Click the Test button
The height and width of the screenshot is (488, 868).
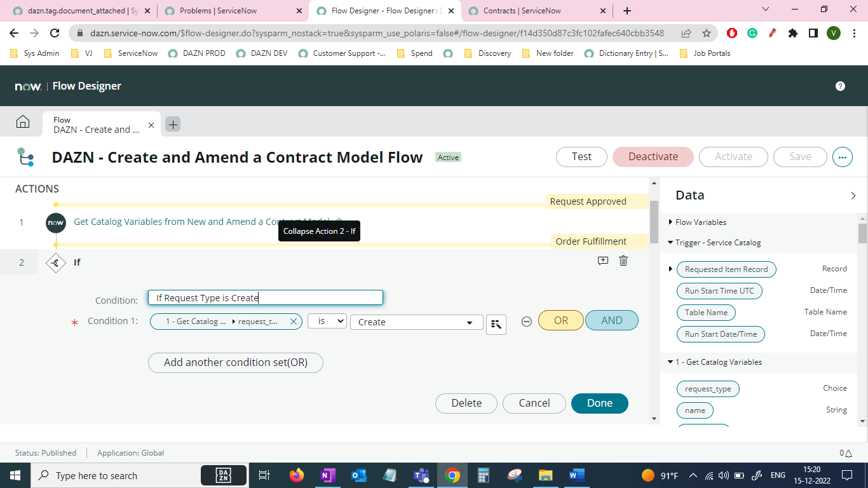581,157
